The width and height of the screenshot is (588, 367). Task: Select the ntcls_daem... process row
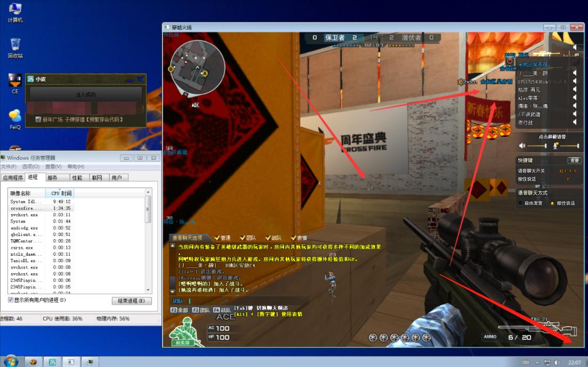point(41,254)
